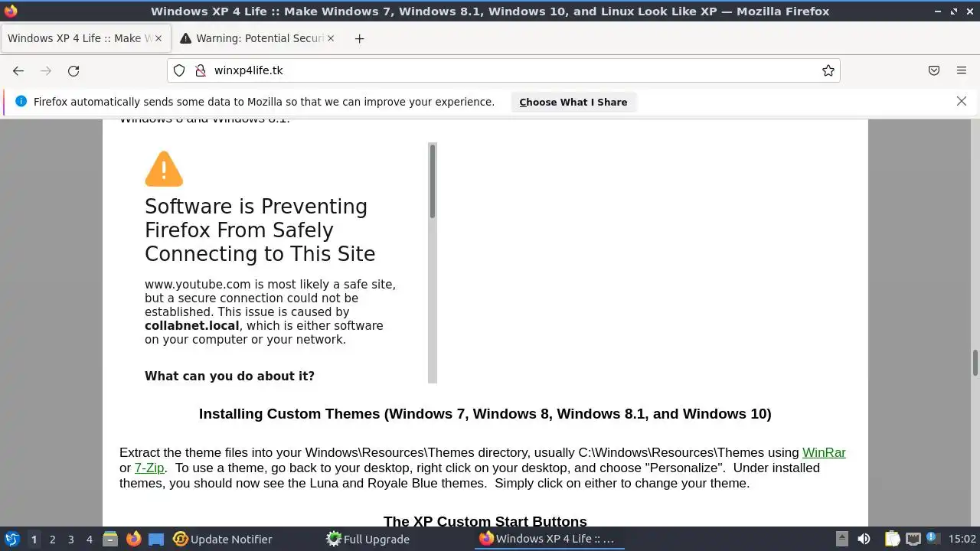Open the tracking protection shield icon
The width and height of the screenshot is (980, 551).
(x=179, y=70)
